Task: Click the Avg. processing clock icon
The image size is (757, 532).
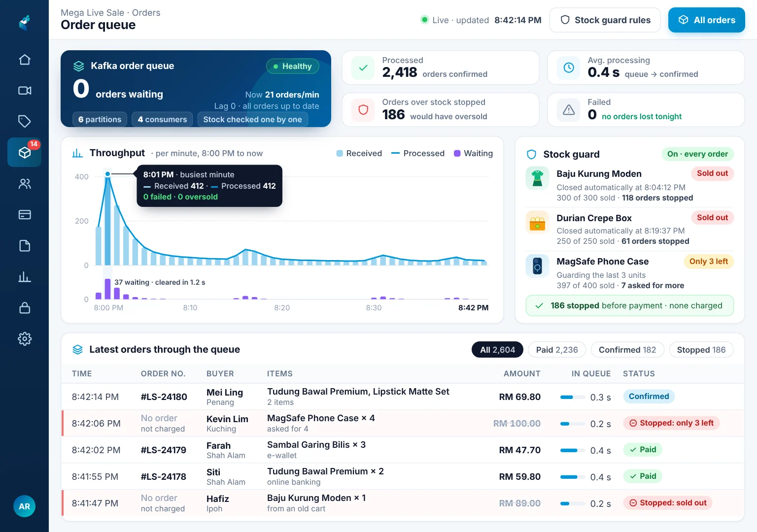Action: pyautogui.click(x=569, y=68)
